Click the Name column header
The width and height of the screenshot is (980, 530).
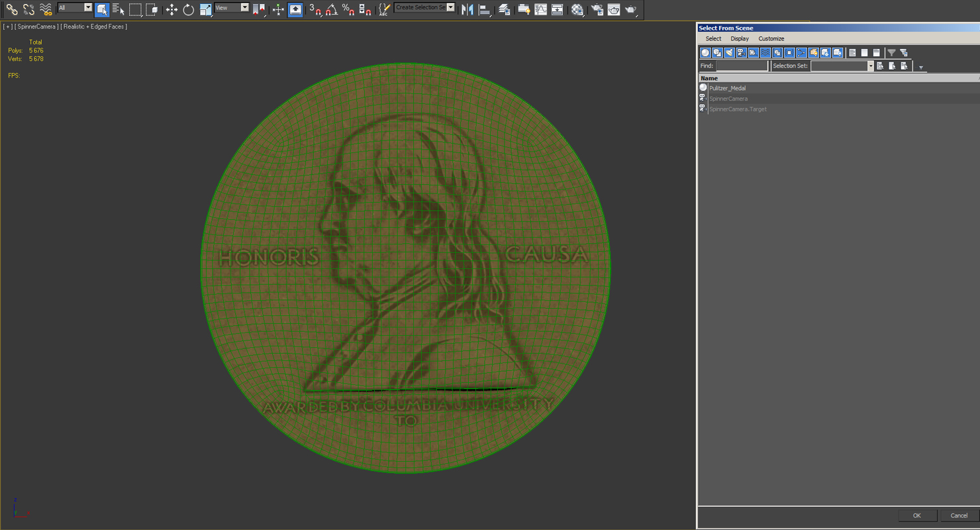[x=839, y=78]
